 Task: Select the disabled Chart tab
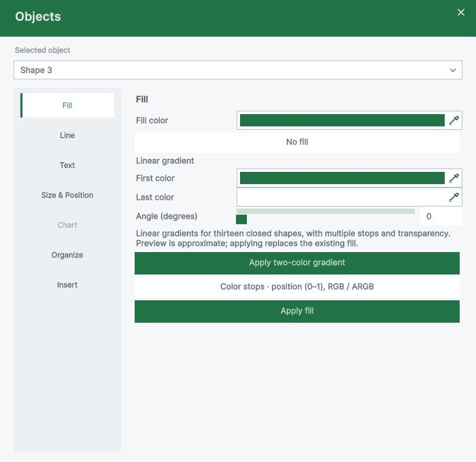[x=67, y=225]
